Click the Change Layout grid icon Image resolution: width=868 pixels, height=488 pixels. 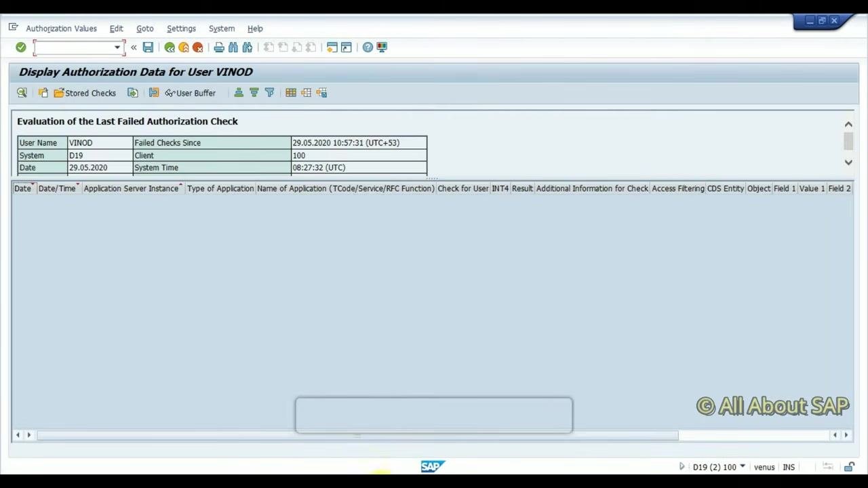tap(291, 93)
